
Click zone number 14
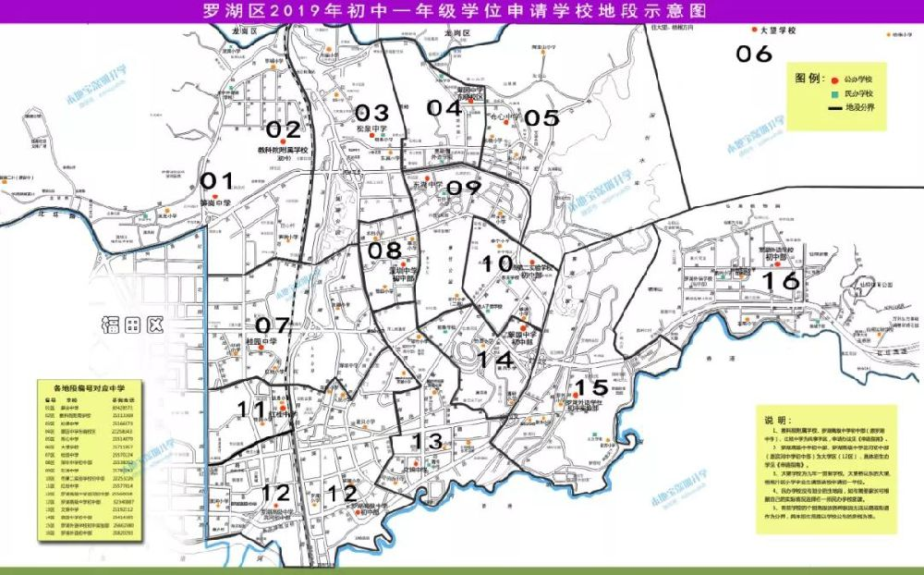pos(496,360)
